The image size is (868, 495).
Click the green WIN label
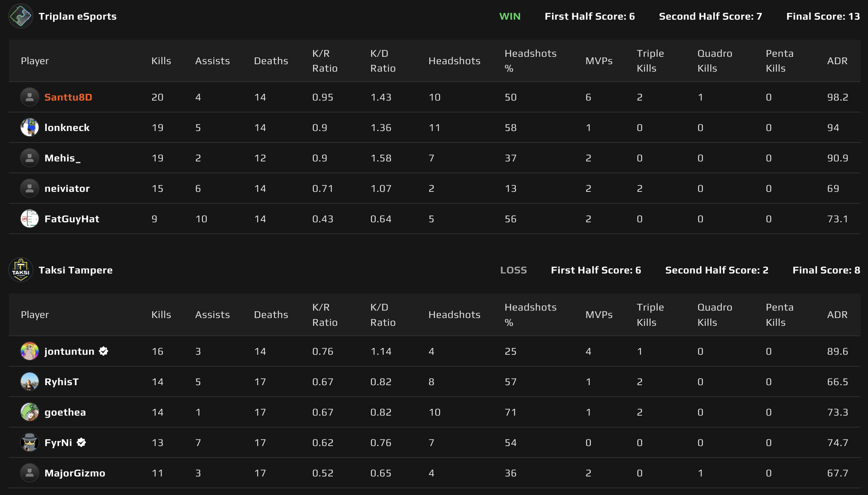tap(510, 16)
